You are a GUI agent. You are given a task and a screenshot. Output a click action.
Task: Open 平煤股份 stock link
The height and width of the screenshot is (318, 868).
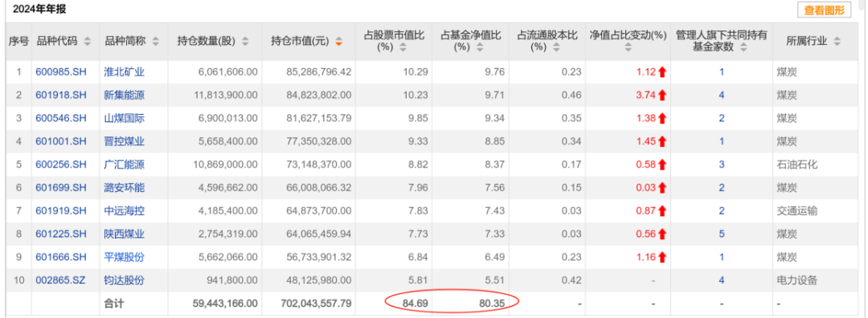124,258
